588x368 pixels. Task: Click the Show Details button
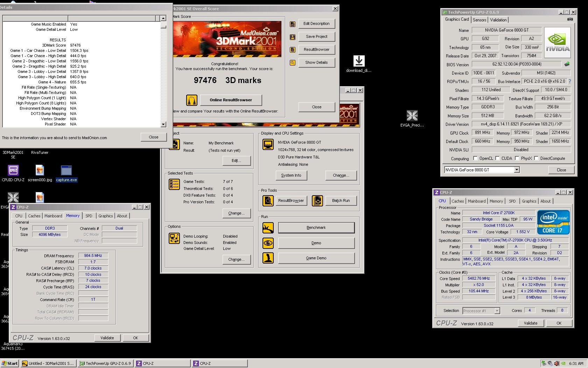pos(316,62)
